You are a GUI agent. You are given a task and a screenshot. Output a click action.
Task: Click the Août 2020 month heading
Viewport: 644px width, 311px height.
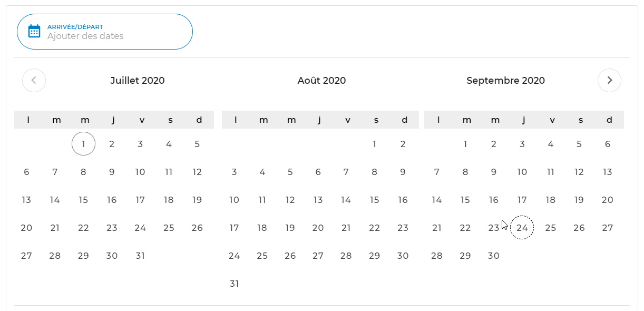[321, 81]
